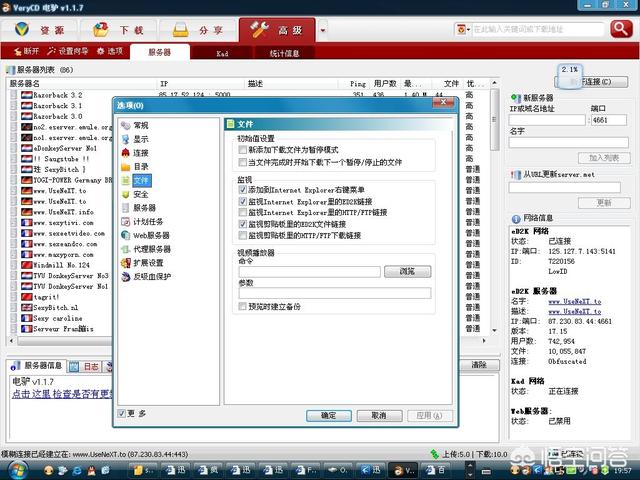The image size is (640, 480).
Task: Open the www.UseNeXT.to server name link
Action: coord(575,302)
